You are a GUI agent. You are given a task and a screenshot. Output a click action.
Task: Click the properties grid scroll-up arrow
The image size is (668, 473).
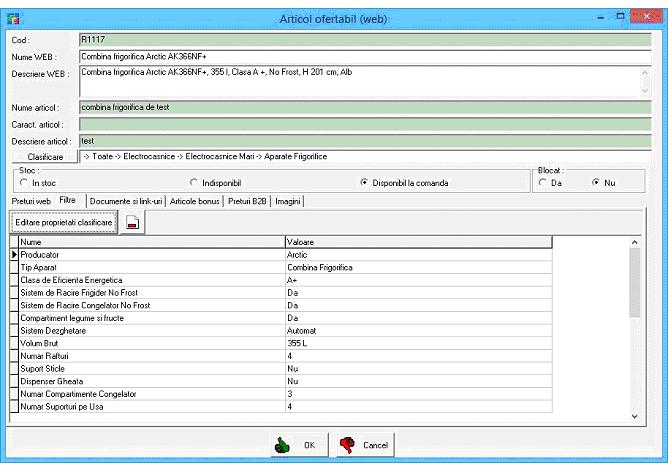point(635,242)
